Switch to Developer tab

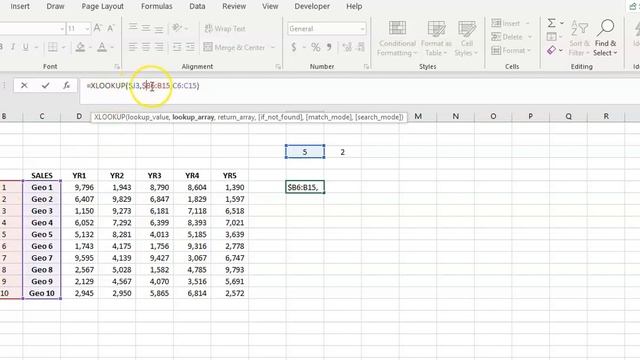[x=312, y=7]
